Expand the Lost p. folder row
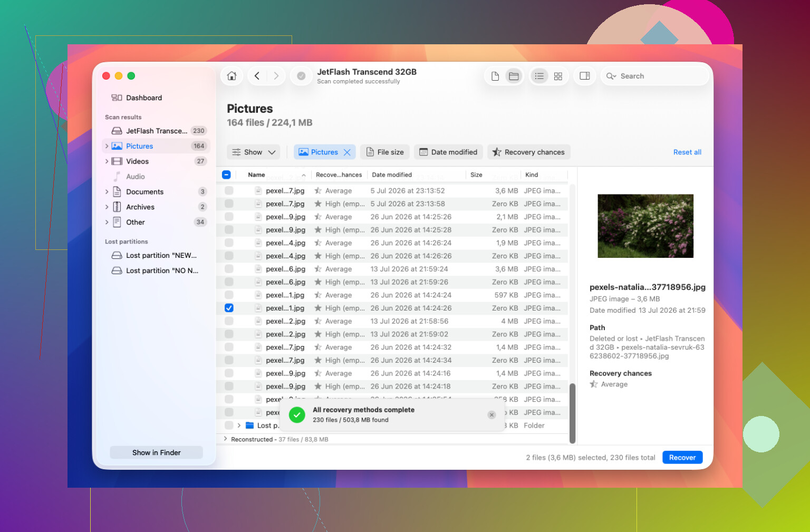810x532 pixels. 239,425
